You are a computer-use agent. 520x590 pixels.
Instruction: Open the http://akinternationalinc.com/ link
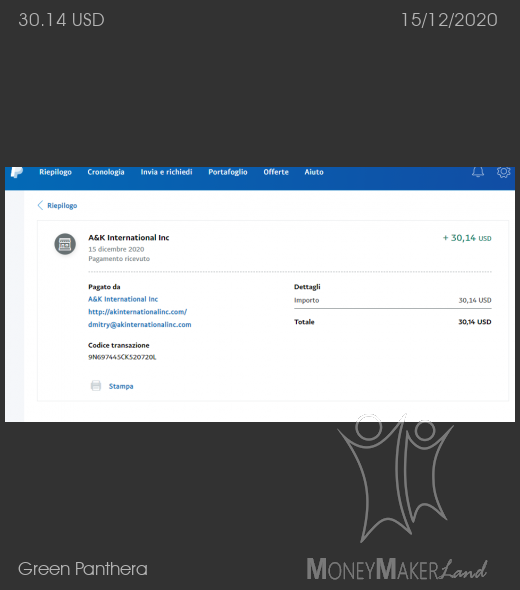(x=137, y=312)
